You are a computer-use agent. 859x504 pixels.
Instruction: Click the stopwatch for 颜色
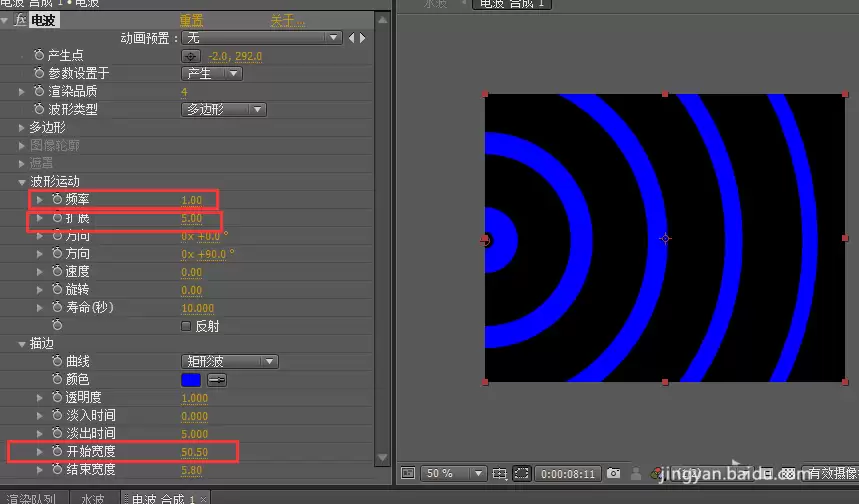point(57,379)
